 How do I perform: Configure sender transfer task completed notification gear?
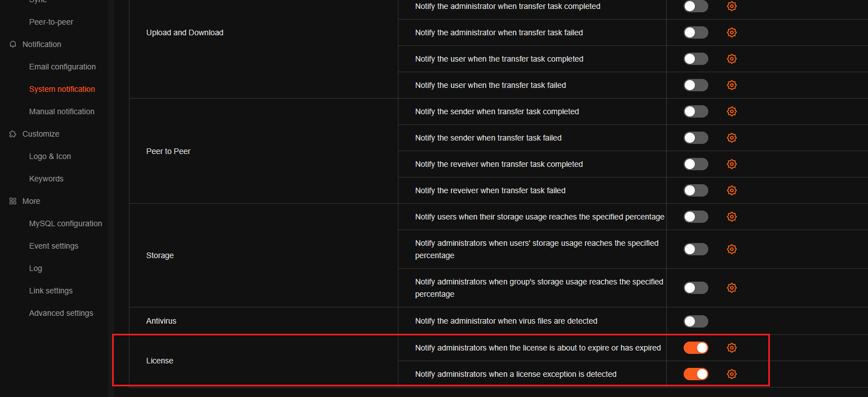[731, 111]
